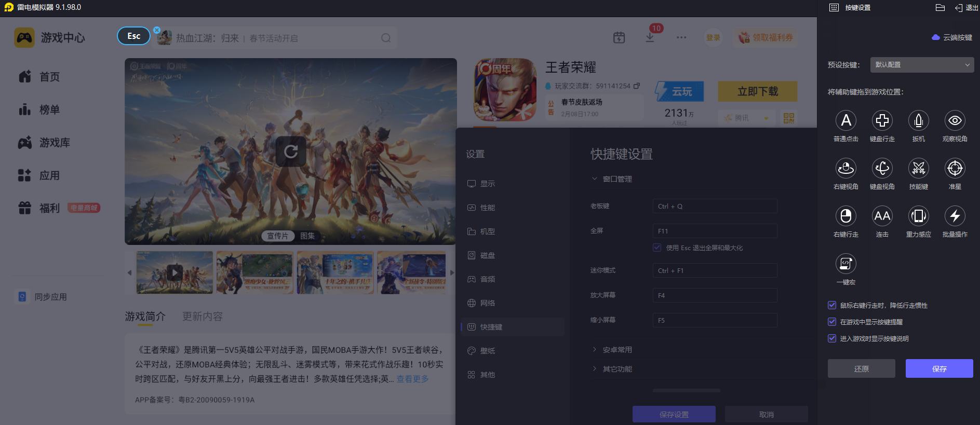Open the three-dot more menu
The image size is (980, 425).
[x=681, y=37]
